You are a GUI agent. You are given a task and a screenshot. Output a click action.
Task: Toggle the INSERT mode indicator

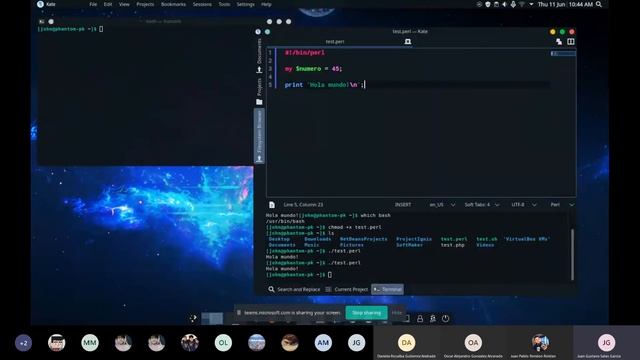point(403,205)
